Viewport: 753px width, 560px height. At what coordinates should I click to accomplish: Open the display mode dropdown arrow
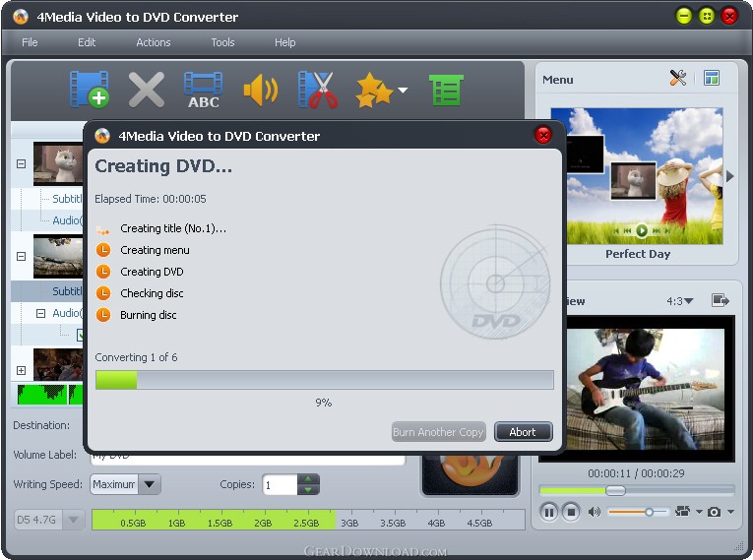[699, 512]
